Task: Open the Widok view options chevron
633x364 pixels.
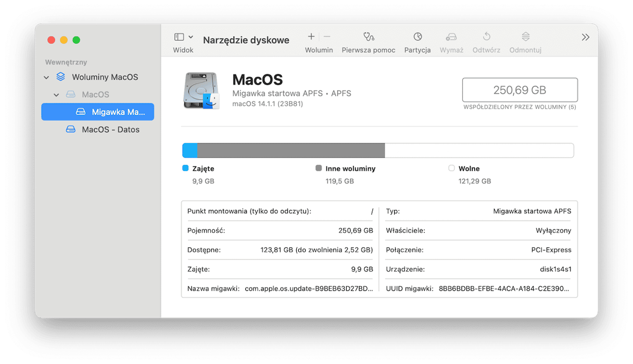Action: [x=191, y=37]
